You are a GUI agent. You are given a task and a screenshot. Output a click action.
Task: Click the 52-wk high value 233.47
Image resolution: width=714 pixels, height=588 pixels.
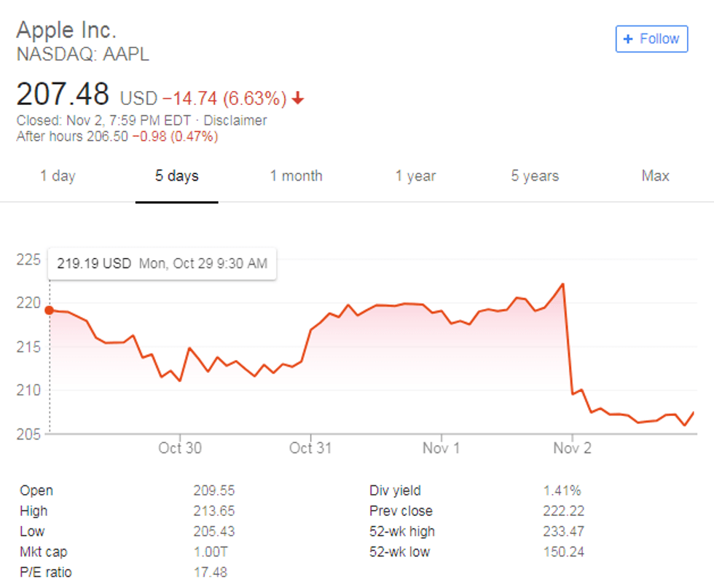click(564, 531)
